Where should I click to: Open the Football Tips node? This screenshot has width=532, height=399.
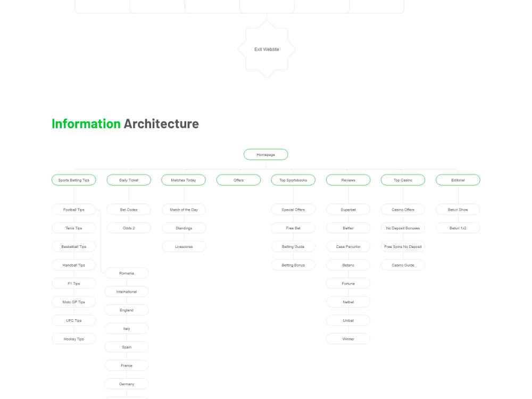(x=73, y=209)
